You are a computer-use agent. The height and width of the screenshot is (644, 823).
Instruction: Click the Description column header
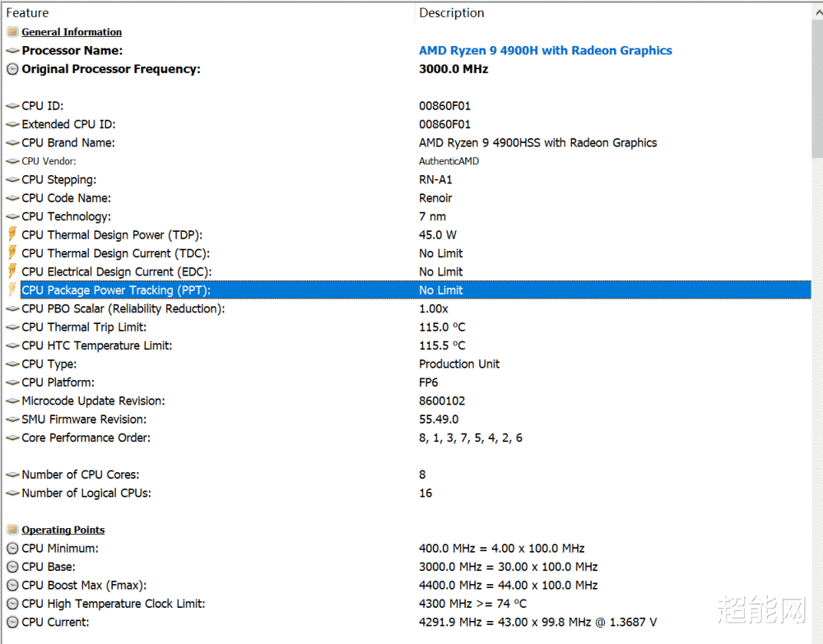pos(613,12)
